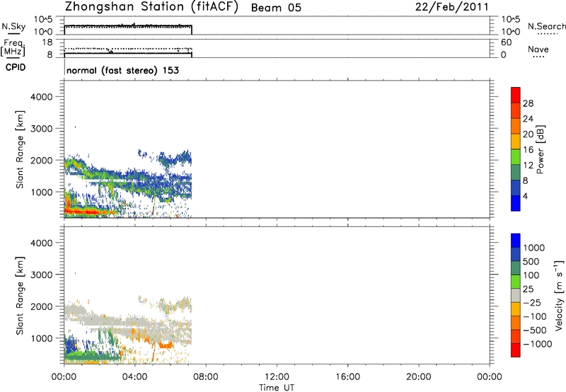The width and height of the screenshot is (566, 392).
Task: Click the '18' frequency axis tick
Action: pos(47,42)
